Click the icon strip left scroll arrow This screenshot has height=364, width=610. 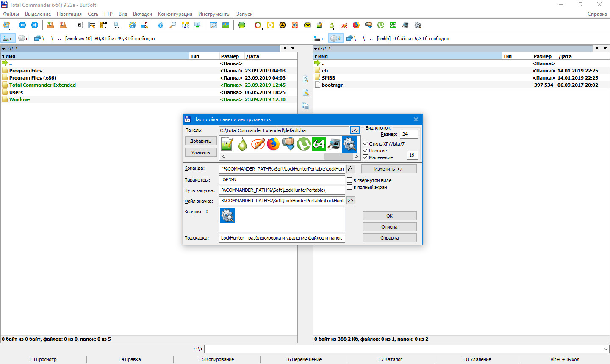pyautogui.click(x=223, y=157)
